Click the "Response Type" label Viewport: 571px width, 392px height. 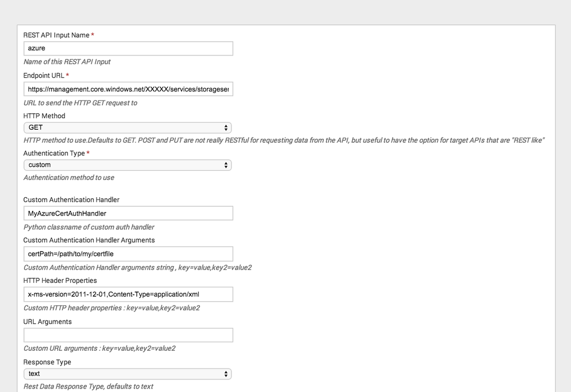47,362
